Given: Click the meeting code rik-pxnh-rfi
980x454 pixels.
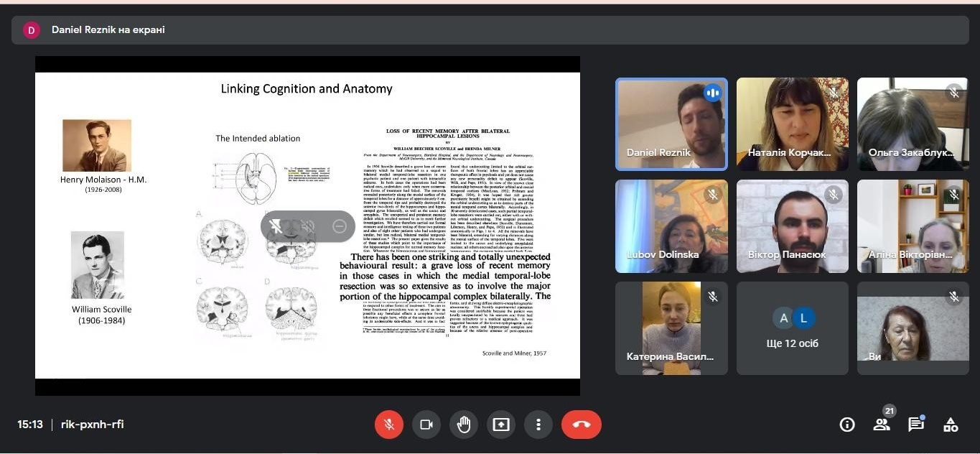Looking at the screenshot, I should (93, 425).
